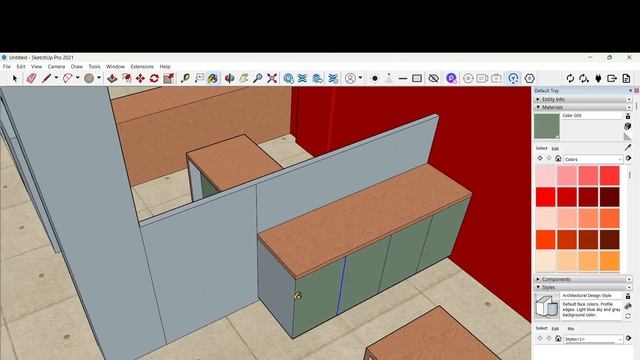The image size is (640, 360).
Task: Click Create Material icon
Action: [628, 127]
